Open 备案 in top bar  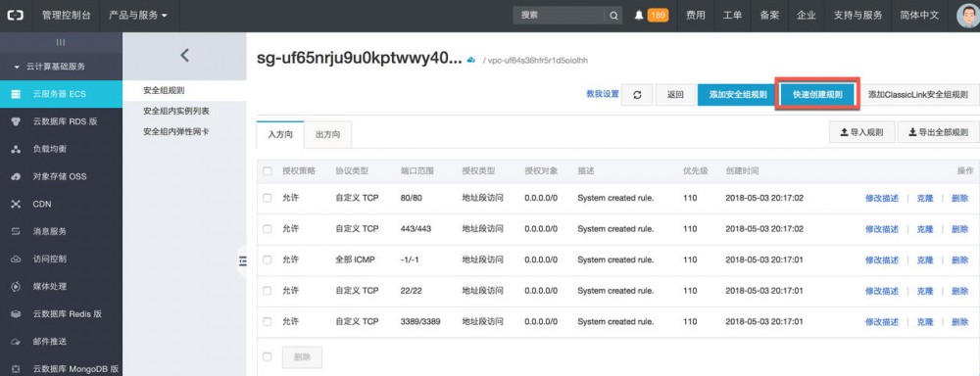point(769,16)
